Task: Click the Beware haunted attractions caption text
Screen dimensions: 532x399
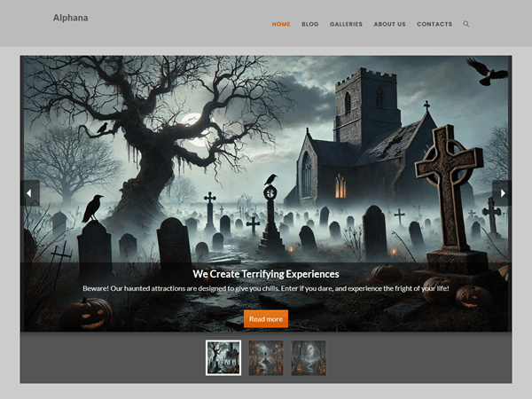Action: (266, 288)
